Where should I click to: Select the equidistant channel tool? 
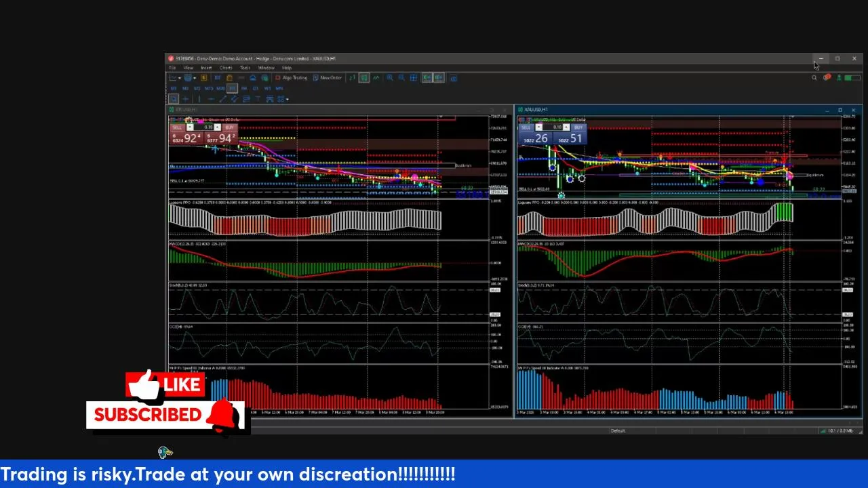tap(235, 99)
